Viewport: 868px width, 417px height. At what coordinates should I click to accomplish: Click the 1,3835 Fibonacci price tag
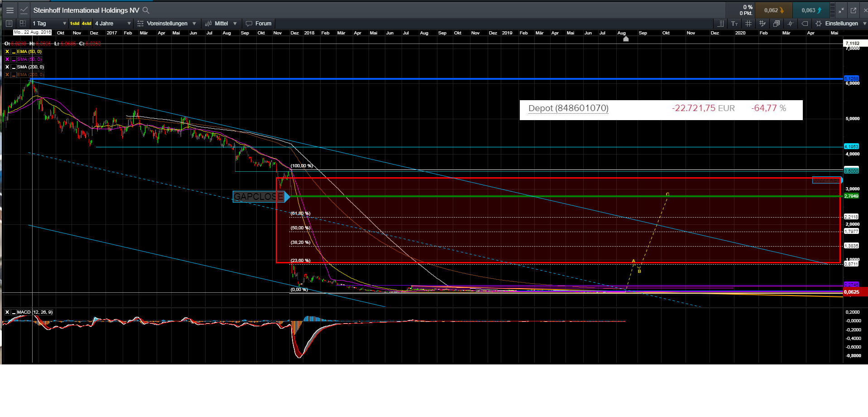(x=851, y=246)
